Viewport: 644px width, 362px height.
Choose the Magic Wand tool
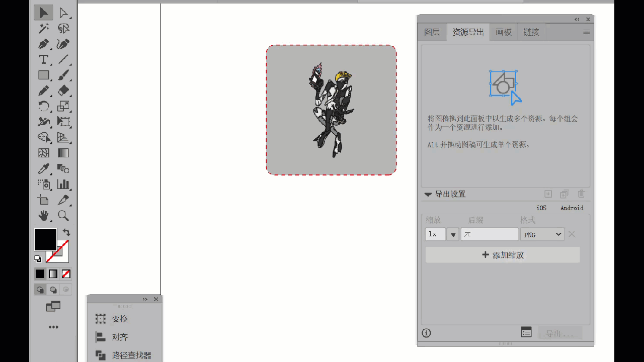(44, 28)
